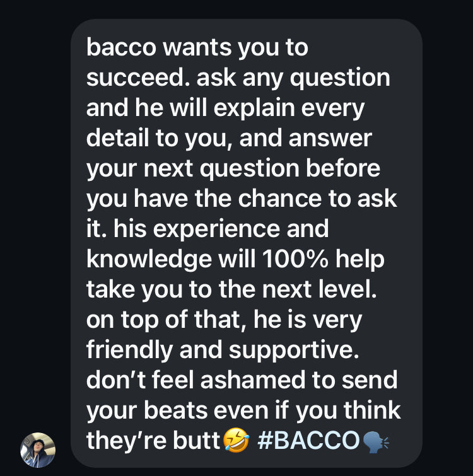This screenshot has height=476, width=473.
Task: Click the word "chance" in the message
Action: click(294, 199)
